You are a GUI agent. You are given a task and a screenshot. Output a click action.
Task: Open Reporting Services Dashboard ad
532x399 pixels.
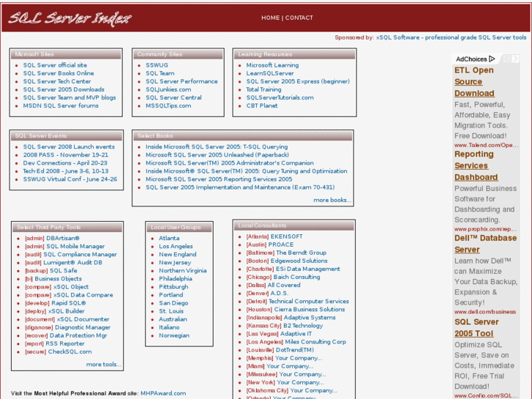coord(476,165)
